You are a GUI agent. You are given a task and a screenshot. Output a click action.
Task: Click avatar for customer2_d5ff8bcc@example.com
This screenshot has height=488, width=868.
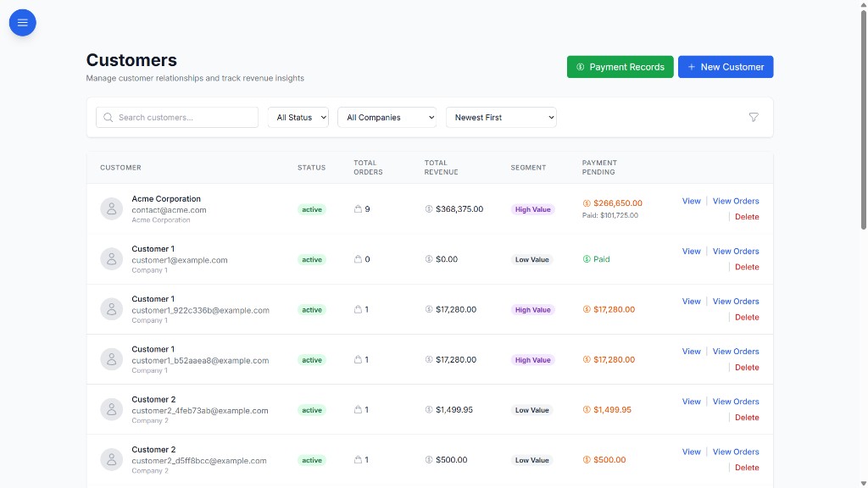point(111,460)
